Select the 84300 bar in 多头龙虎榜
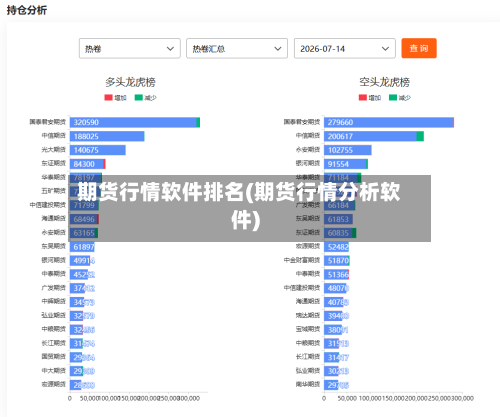500x417 pixels. point(88,164)
